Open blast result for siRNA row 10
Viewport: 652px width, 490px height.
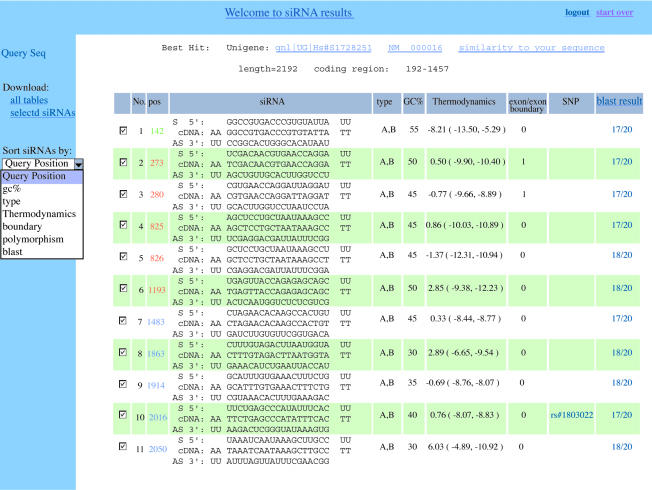coord(622,415)
